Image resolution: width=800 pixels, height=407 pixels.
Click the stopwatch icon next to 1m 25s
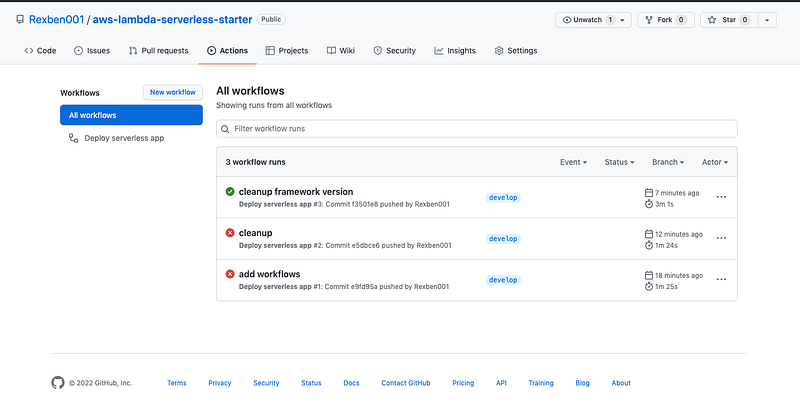click(649, 287)
